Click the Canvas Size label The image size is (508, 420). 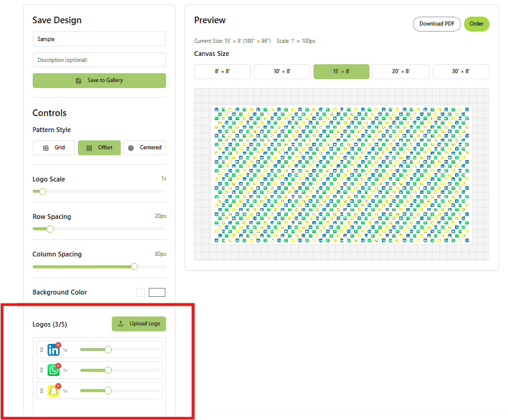point(212,54)
